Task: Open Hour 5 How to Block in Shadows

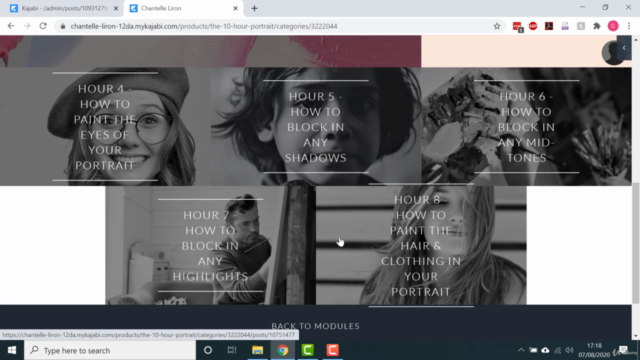Action: click(316, 127)
